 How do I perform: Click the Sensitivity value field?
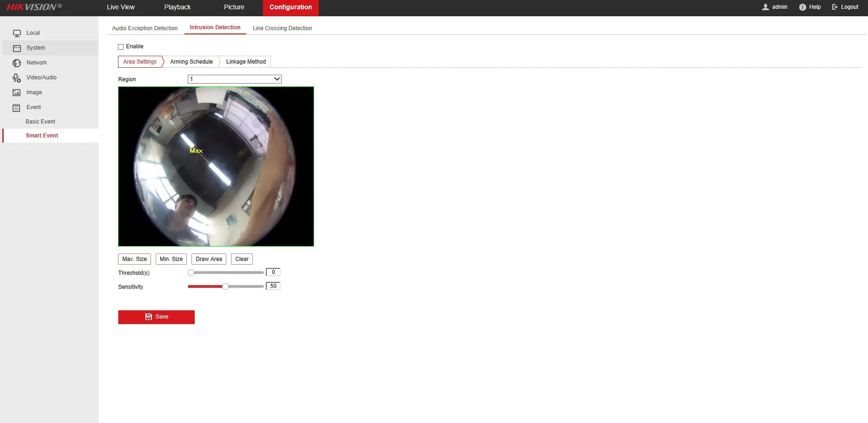click(x=273, y=286)
